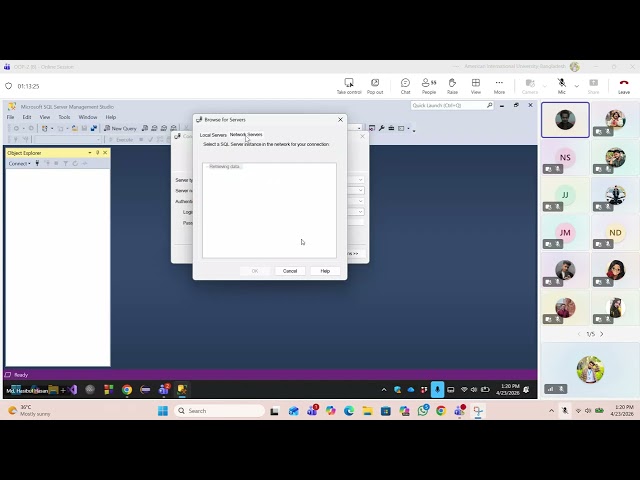Open the File menu in SSMS
This screenshot has height=480, width=640.
pos(10,117)
